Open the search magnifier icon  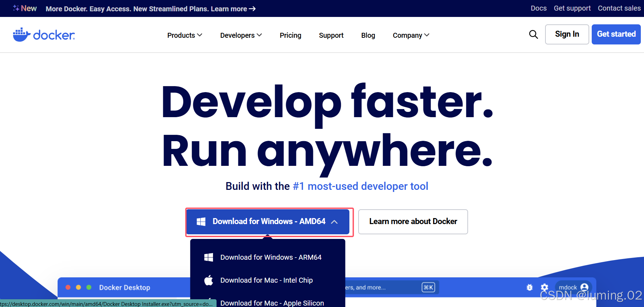pyautogui.click(x=533, y=34)
